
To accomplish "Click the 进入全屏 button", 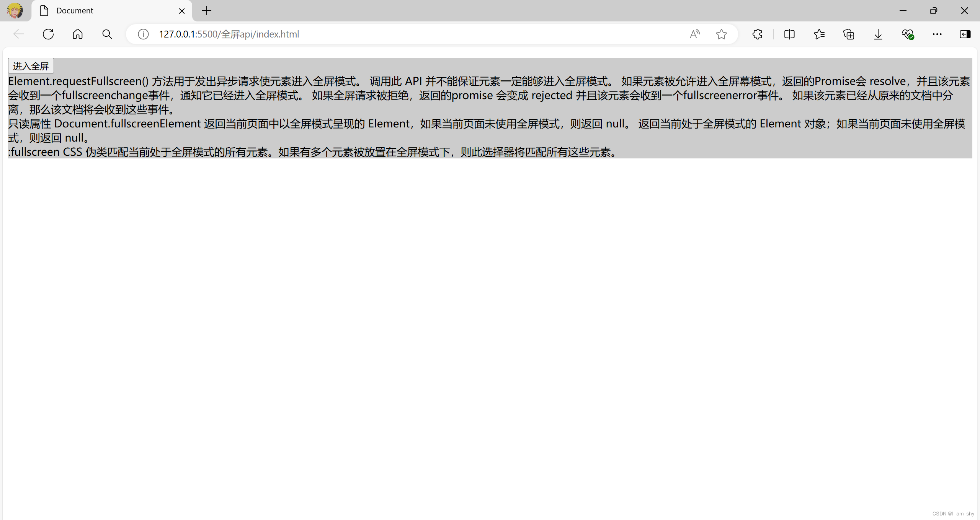I will coord(31,66).
